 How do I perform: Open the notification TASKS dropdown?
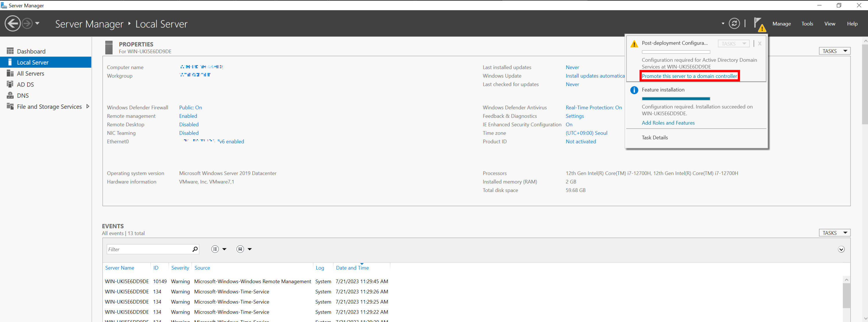tap(733, 43)
